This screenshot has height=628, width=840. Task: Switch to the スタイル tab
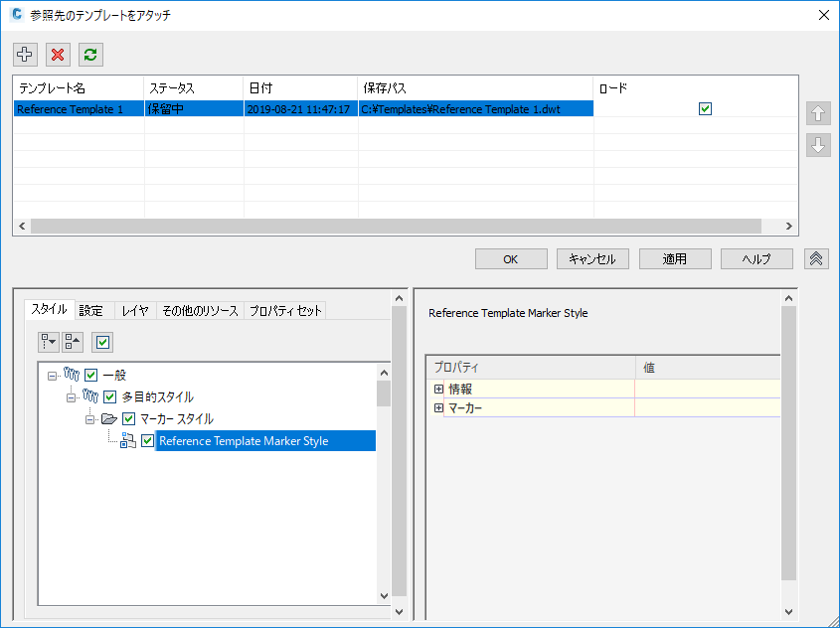pyautogui.click(x=50, y=309)
